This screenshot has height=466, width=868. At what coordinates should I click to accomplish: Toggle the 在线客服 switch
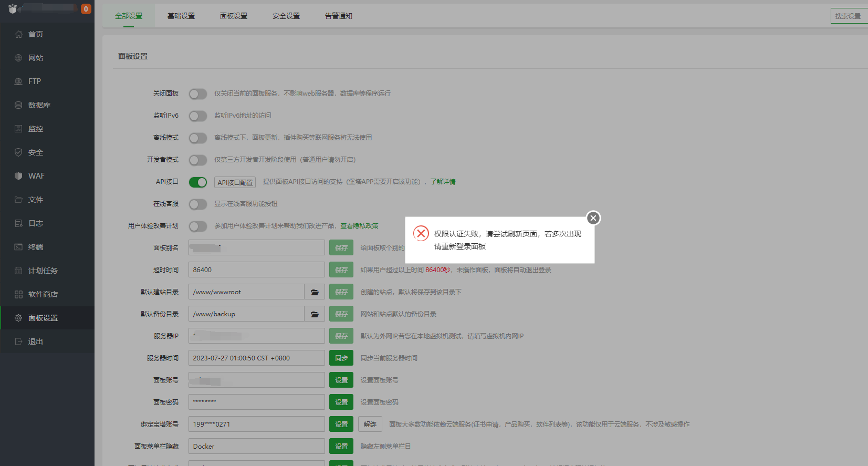point(198,204)
